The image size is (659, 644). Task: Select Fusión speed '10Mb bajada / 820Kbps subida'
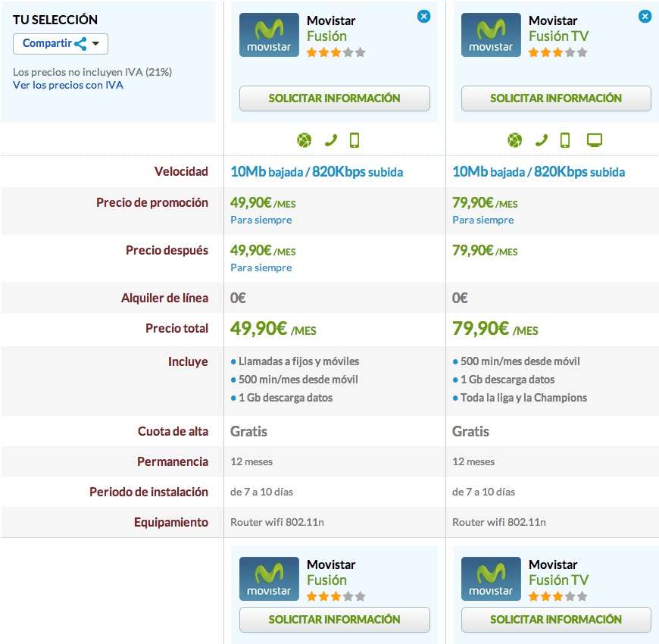[317, 172]
